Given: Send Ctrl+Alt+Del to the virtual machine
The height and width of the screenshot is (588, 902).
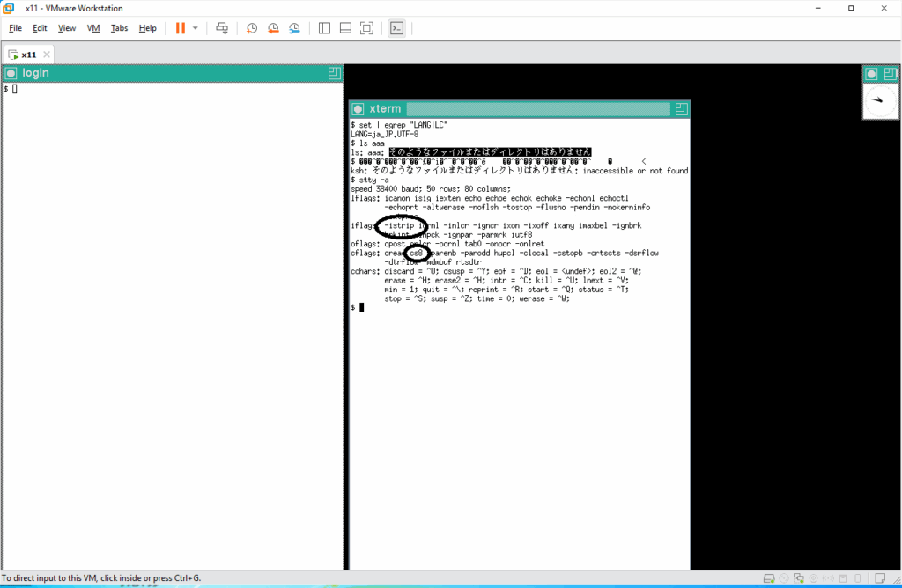Looking at the screenshot, I should coord(221,28).
